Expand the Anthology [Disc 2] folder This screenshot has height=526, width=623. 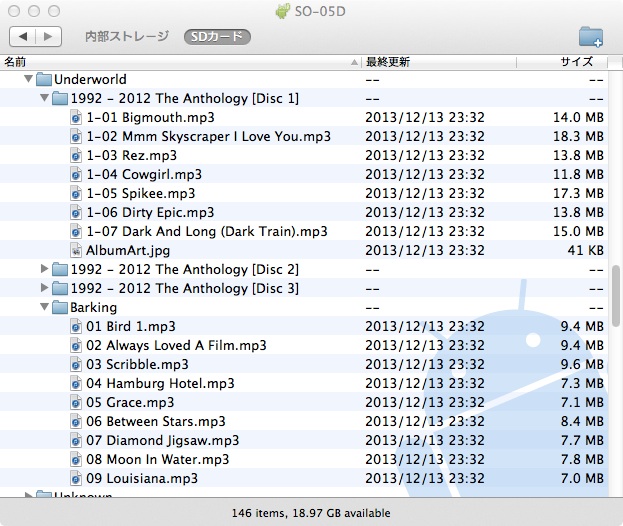click(x=44, y=269)
